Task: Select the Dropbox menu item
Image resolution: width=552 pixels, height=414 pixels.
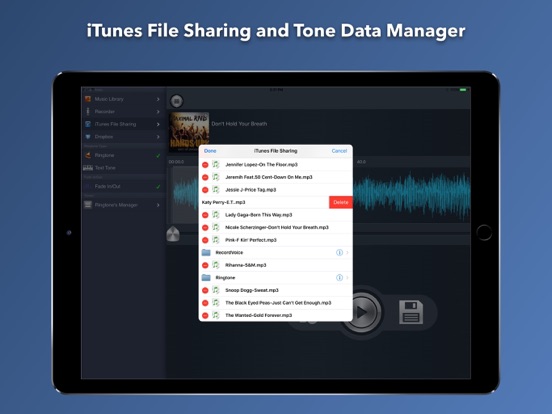Action: [123, 137]
